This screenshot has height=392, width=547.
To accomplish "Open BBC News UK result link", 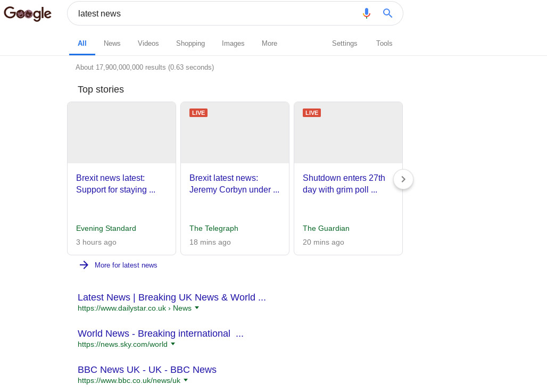I will [x=147, y=370].
